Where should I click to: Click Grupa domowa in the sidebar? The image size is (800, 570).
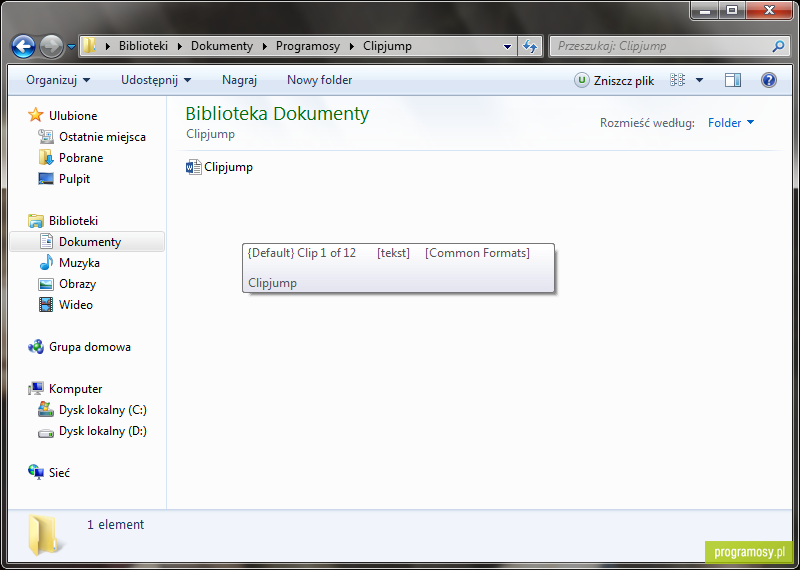tap(79, 347)
